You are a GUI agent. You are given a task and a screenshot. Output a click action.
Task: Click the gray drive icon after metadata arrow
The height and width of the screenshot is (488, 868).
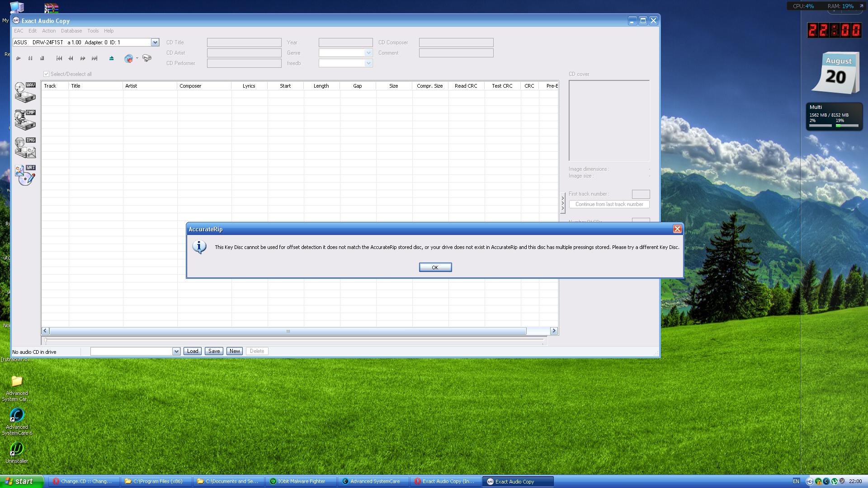coord(147,58)
